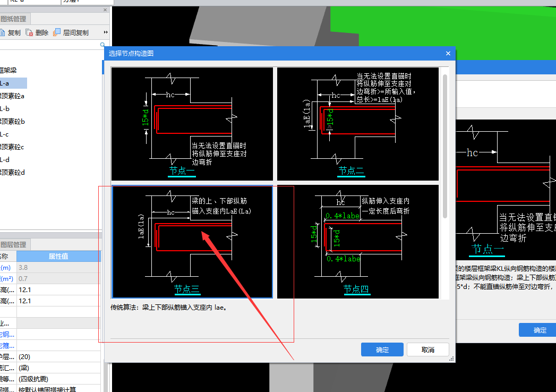The image size is (556, 392).
Task: Close the 选择节点构造图 dialog
Action: click(x=448, y=53)
